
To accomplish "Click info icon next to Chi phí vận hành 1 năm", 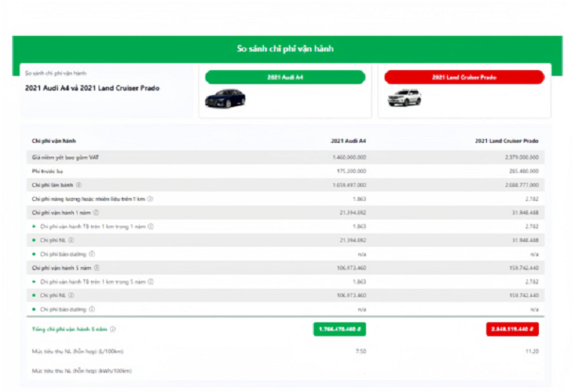I will 96,213.
